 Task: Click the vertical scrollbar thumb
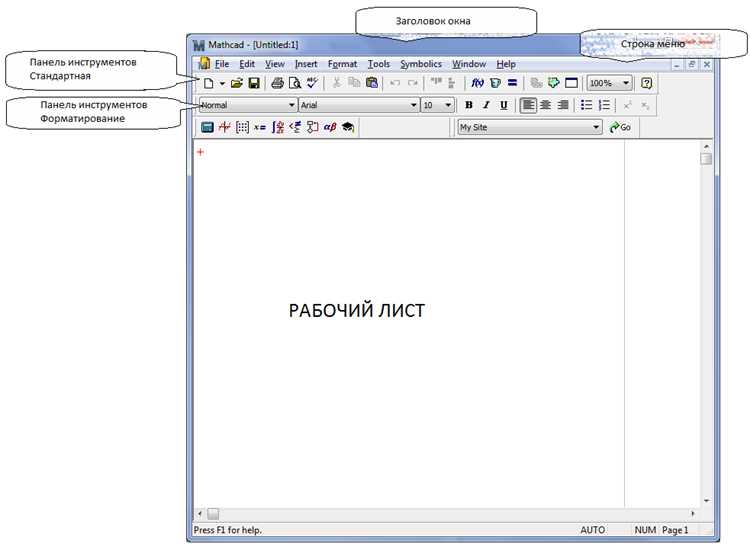[706, 159]
